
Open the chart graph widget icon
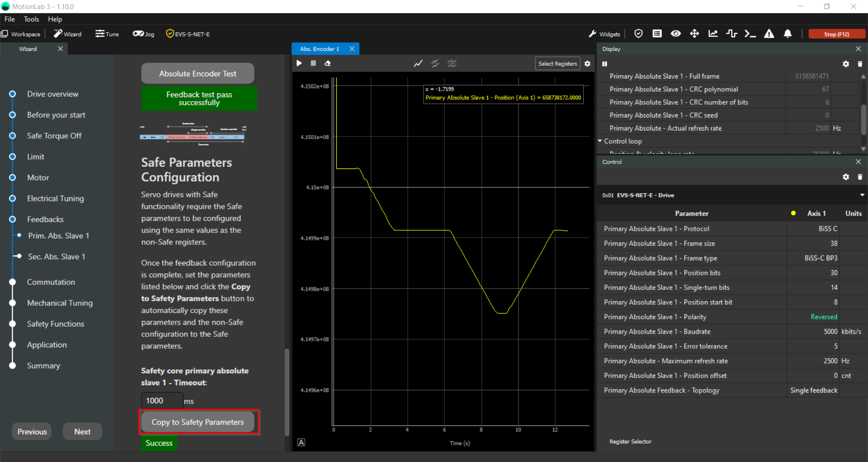(x=713, y=34)
